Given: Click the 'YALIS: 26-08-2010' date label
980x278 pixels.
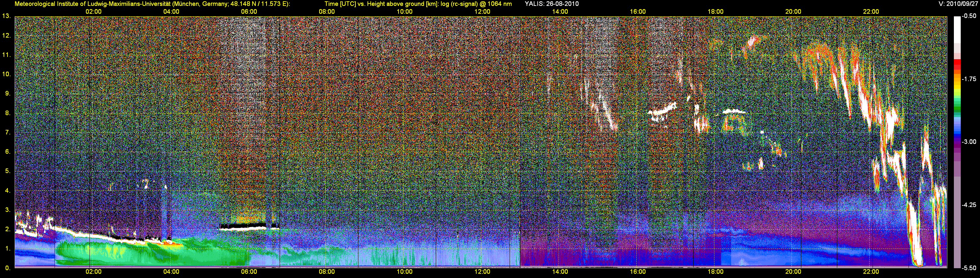Looking at the screenshot, I should coord(552,4).
